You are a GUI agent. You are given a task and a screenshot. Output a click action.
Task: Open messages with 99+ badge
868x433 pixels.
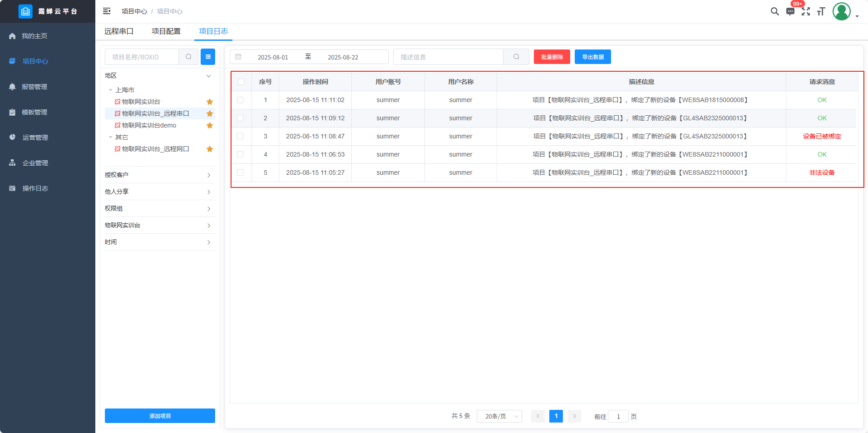pyautogui.click(x=790, y=11)
